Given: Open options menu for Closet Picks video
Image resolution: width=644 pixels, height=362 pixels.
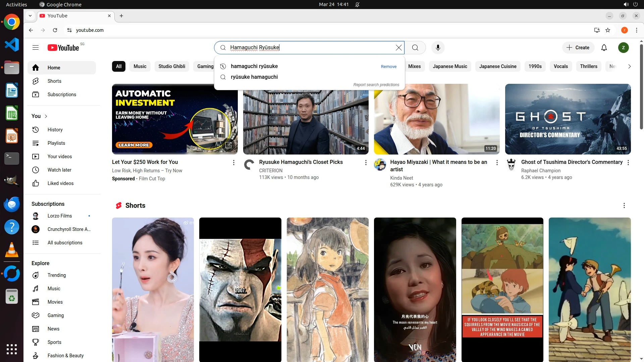Looking at the screenshot, I should click(366, 163).
